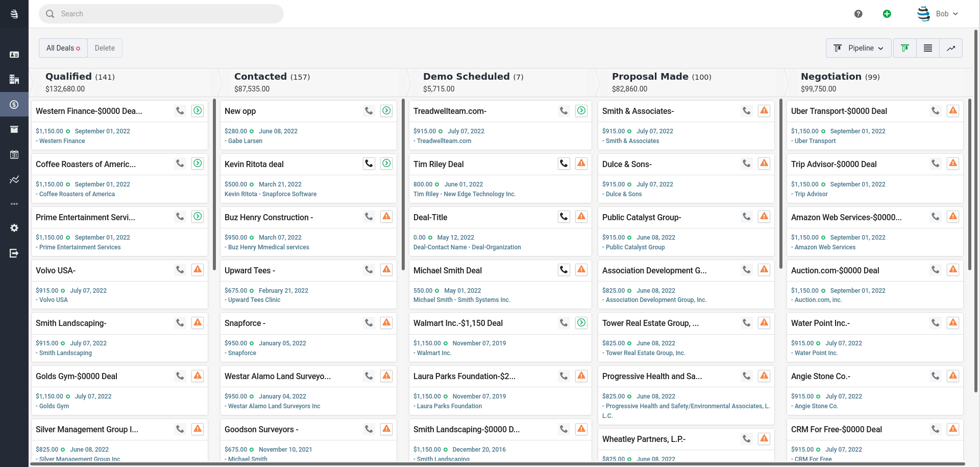This screenshot has height=467, width=980.
Task: Open Reports via the chart icon
Action: tap(14, 179)
